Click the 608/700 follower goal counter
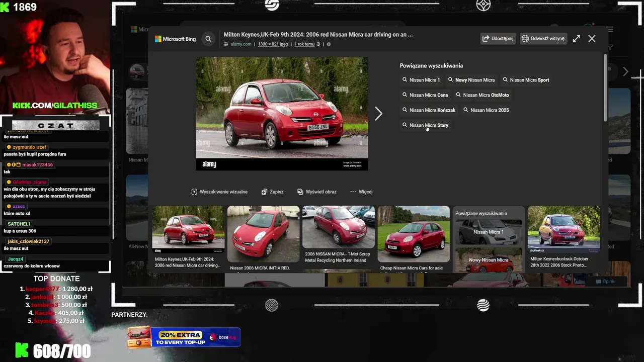Image resolution: width=644 pixels, height=362 pixels. (62, 351)
